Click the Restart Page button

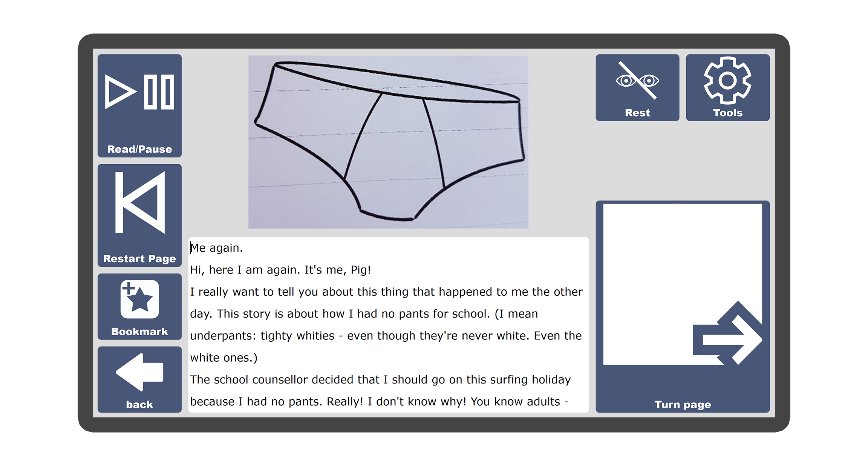coord(139,215)
